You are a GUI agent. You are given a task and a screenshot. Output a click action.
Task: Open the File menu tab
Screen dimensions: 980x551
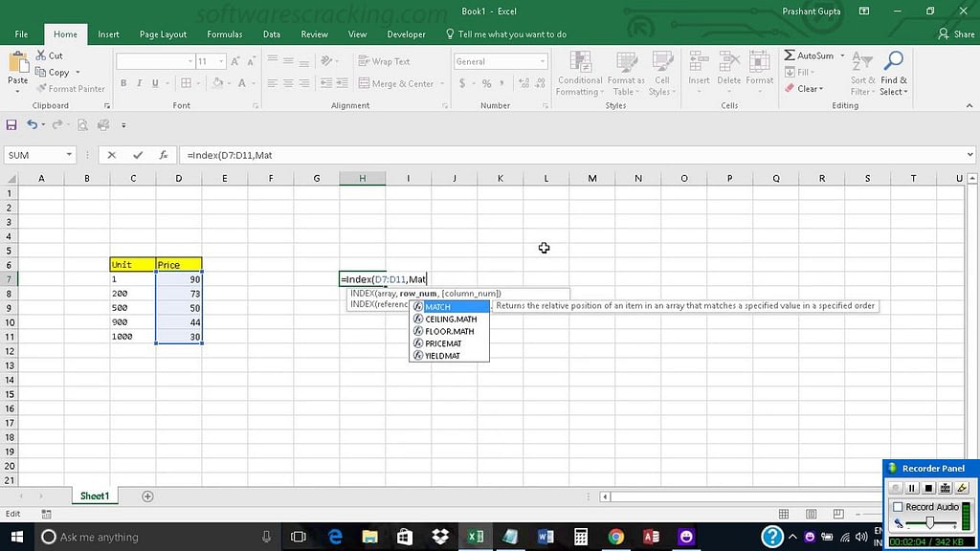pyautogui.click(x=21, y=34)
